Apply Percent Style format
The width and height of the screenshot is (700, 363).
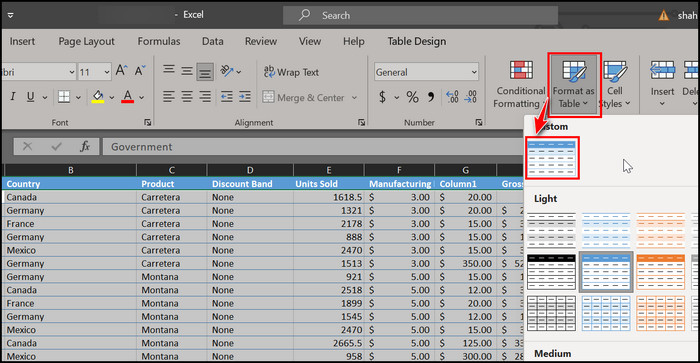[412, 96]
